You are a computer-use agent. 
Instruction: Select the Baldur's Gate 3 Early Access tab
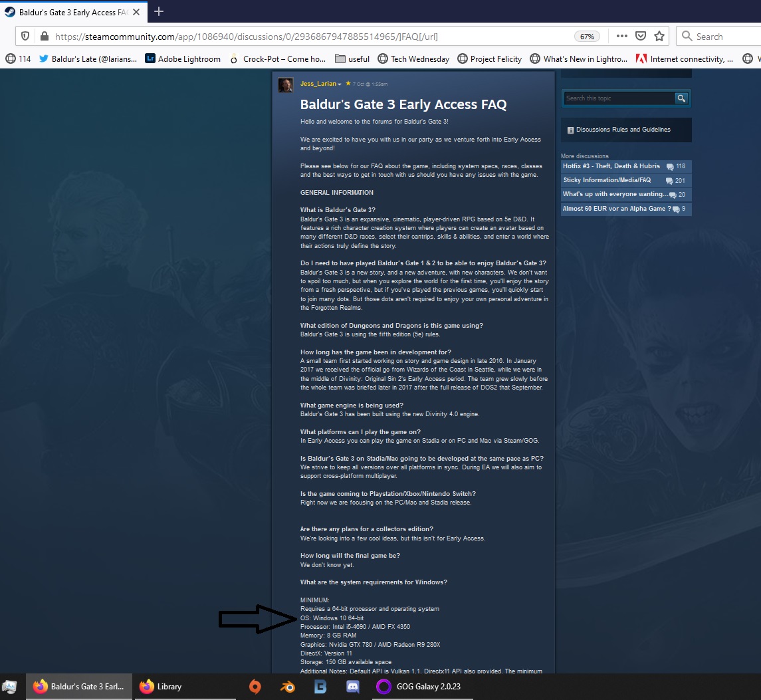[x=74, y=12]
